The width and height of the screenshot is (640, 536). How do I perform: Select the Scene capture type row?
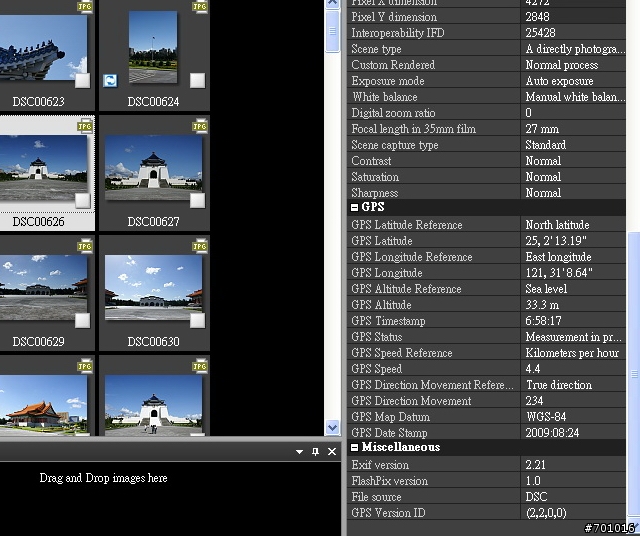(x=486, y=145)
